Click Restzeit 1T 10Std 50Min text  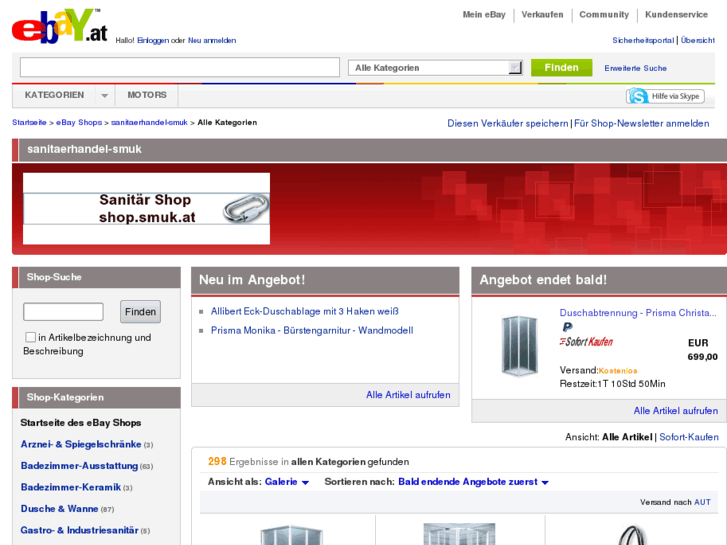[x=612, y=384]
